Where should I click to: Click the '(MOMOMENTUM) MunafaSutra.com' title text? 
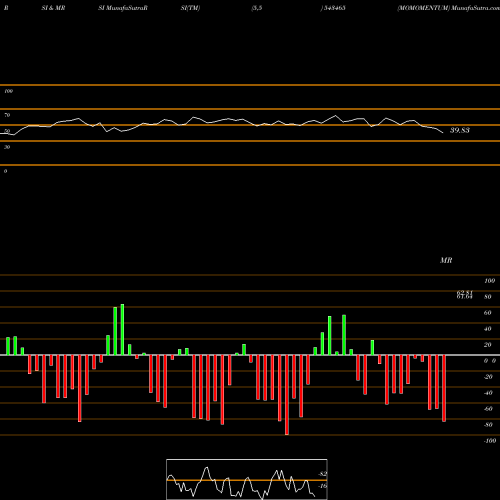tap(448, 8)
